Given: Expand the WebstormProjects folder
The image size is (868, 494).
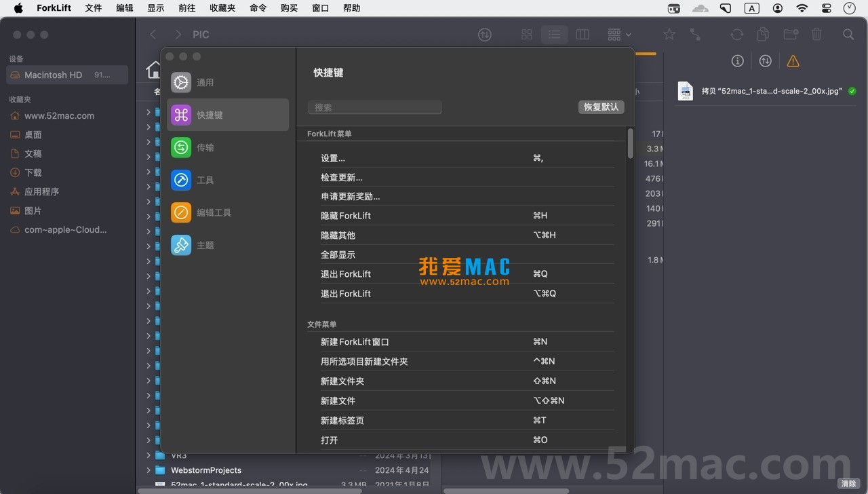Looking at the screenshot, I should (x=149, y=470).
